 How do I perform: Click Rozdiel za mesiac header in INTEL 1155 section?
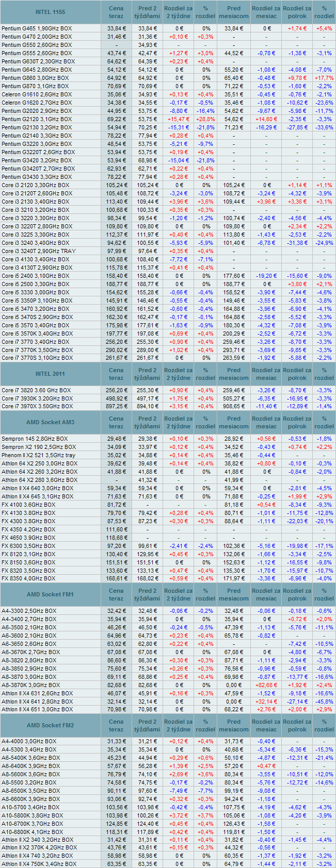pyautogui.click(x=266, y=12)
